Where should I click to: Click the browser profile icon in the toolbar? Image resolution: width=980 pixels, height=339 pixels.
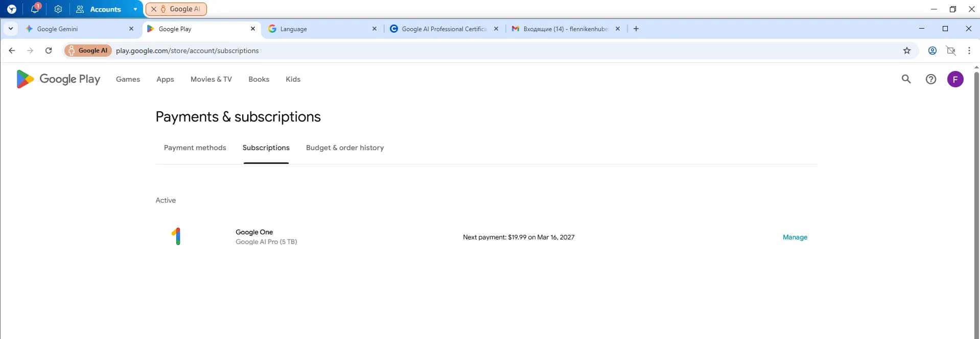click(x=932, y=51)
